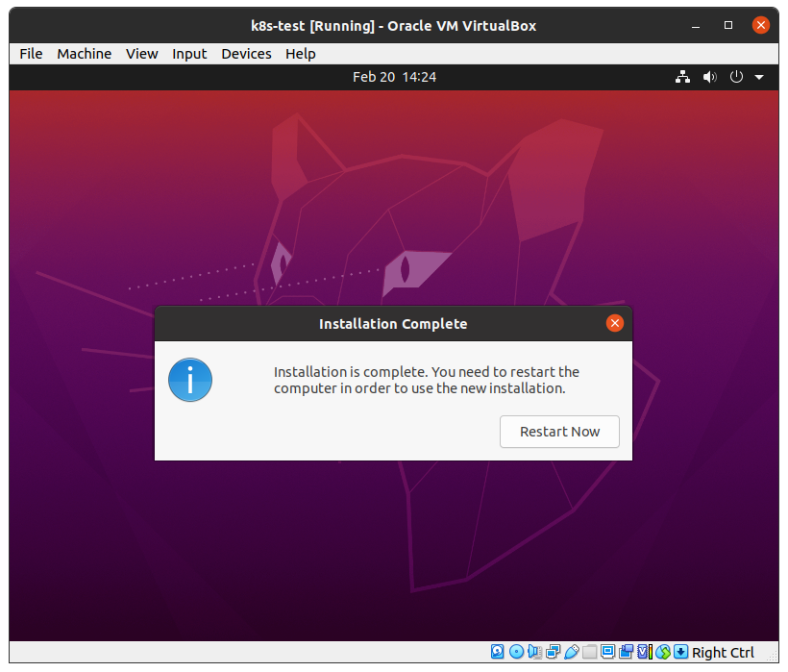Screen dimensions: 788x672
Task: Click the keyboard capture arrow icon
Action: point(680,652)
